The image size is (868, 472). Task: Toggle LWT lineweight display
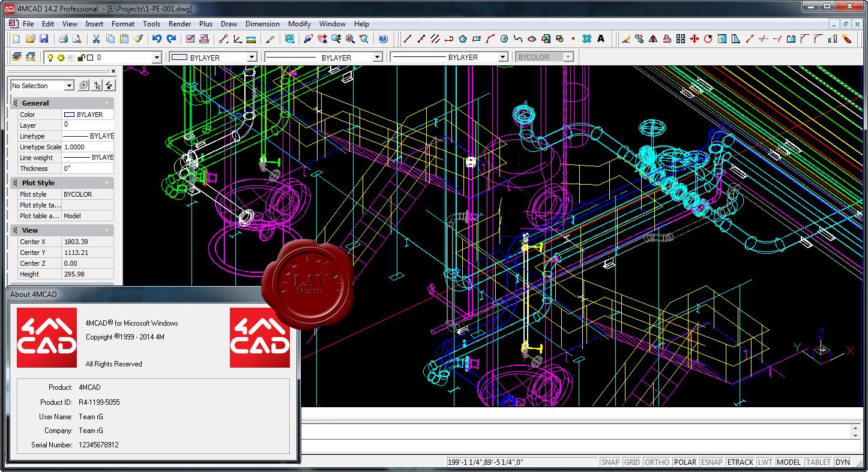765,462
